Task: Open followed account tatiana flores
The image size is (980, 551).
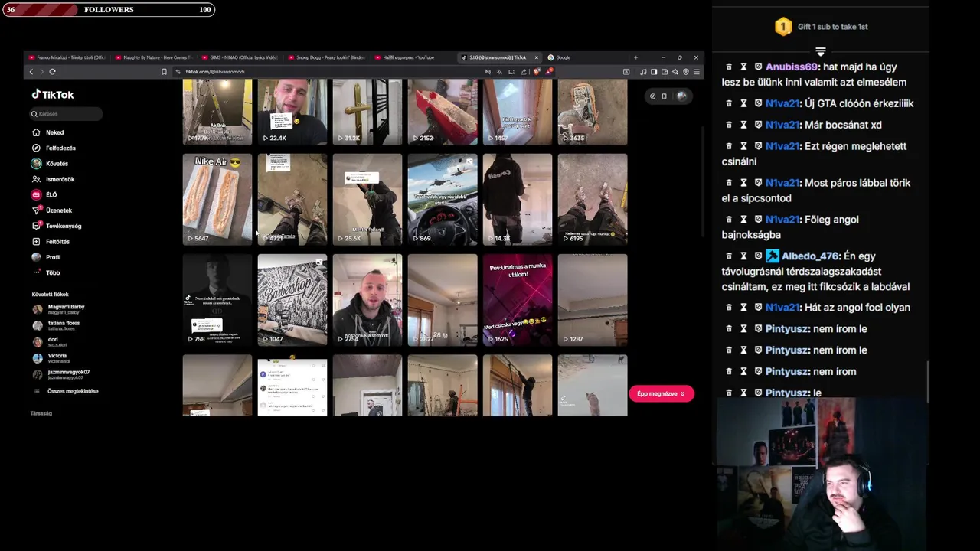Action: [56, 325]
